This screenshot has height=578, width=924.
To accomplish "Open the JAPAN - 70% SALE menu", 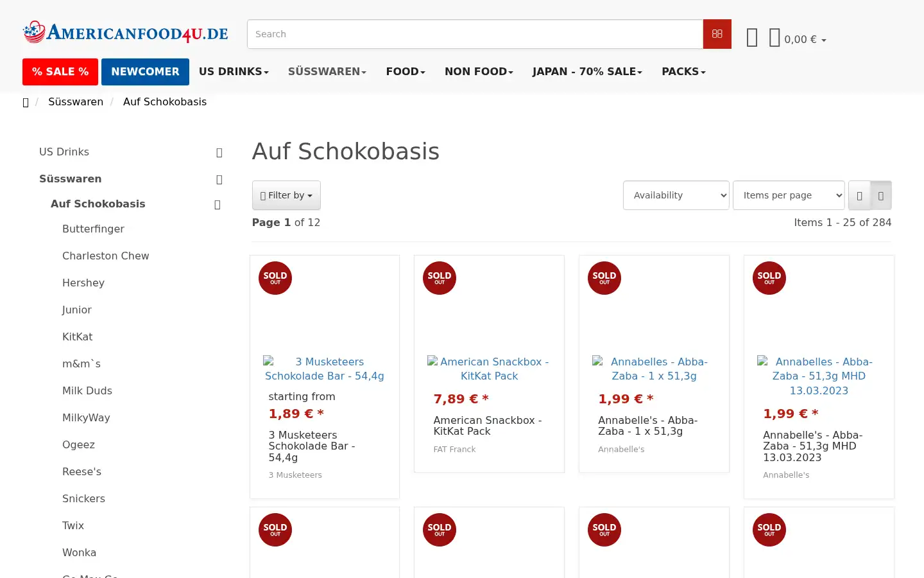I will point(587,71).
